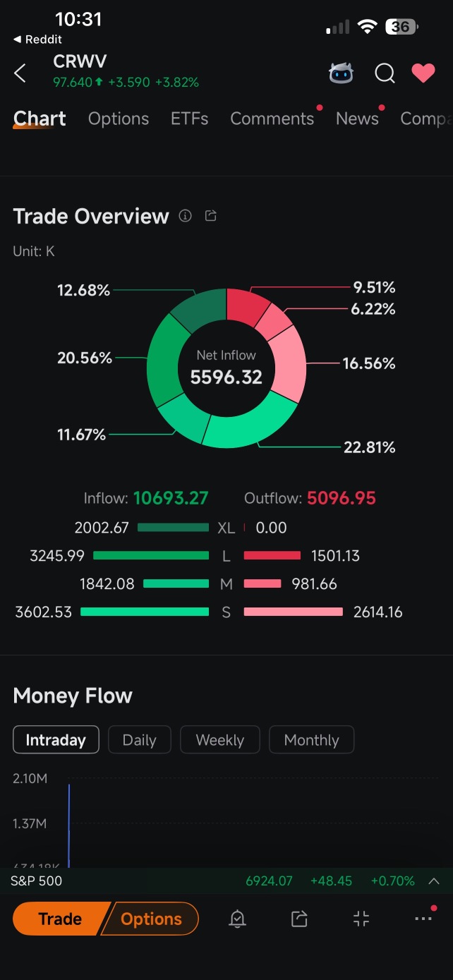Select the Intraday money flow period
This screenshot has width=453, height=980.
pyautogui.click(x=56, y=740)
